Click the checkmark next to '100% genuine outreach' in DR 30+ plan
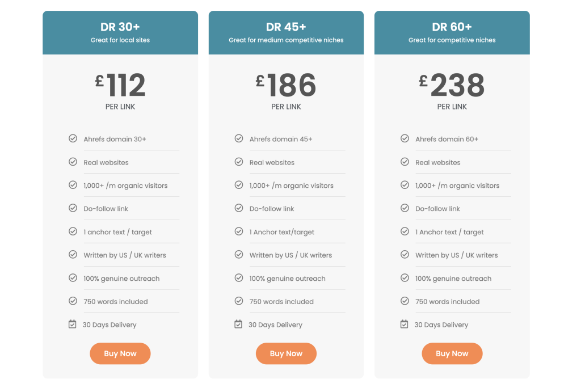This screenshot has width=581, height=392. point(73,278)
